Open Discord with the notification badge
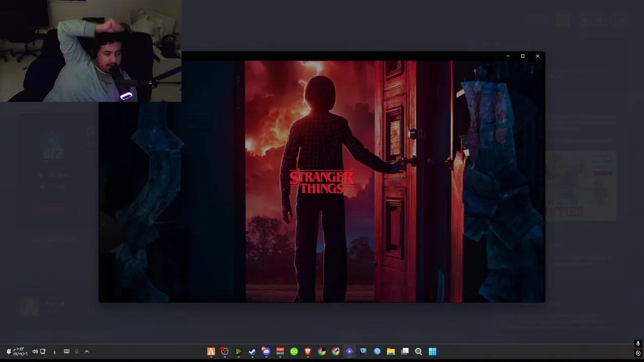The width and height of the screenshot is (644, 362). pos(266,351)
